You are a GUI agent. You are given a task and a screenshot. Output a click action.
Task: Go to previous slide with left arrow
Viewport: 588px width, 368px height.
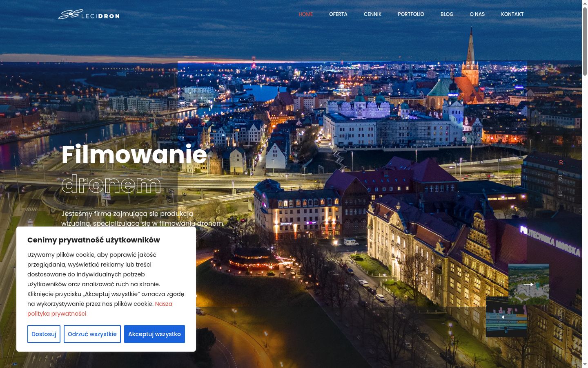click(x=506, y=317)
